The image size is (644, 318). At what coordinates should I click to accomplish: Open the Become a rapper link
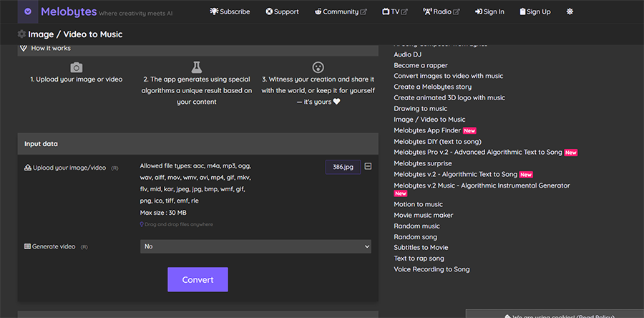coord(421,65)
